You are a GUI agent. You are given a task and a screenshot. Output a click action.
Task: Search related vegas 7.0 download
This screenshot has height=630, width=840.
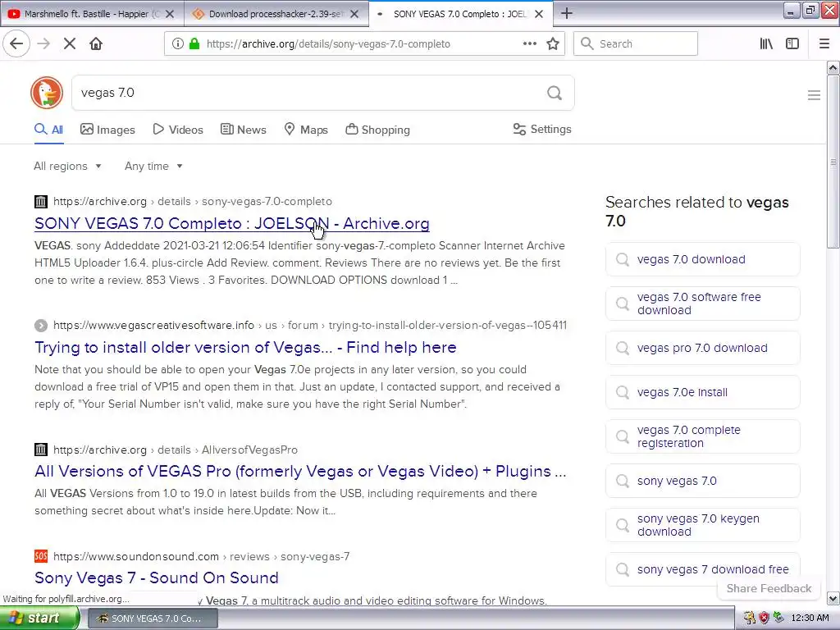tap(703, 259)
